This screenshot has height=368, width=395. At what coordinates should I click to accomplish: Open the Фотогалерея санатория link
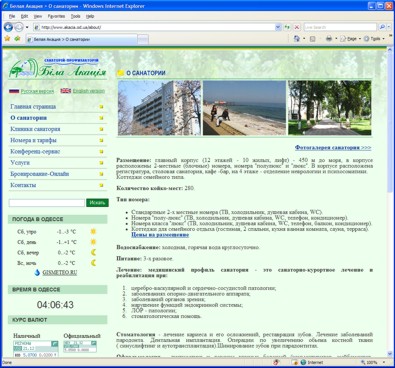333,148
